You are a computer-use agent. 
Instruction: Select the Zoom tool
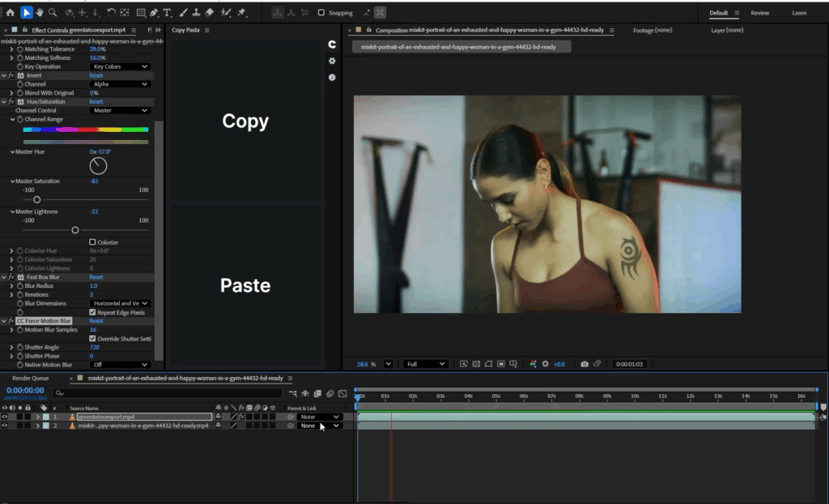coord(52,12)
